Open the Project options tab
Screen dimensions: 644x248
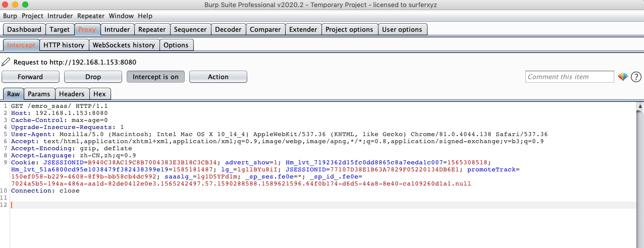349,29
